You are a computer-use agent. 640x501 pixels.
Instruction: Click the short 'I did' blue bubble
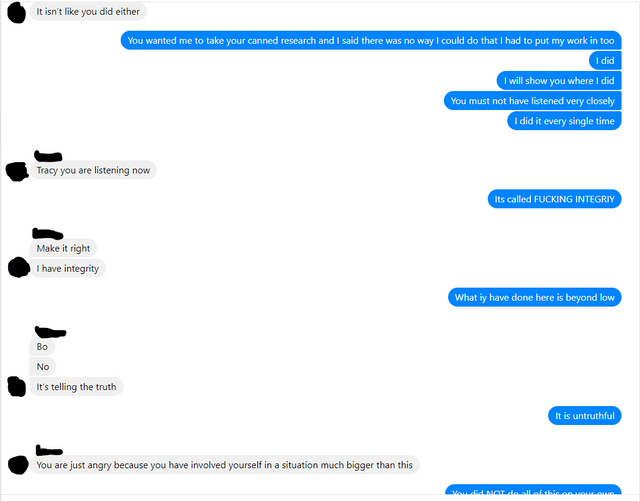[x=605, y=60]
